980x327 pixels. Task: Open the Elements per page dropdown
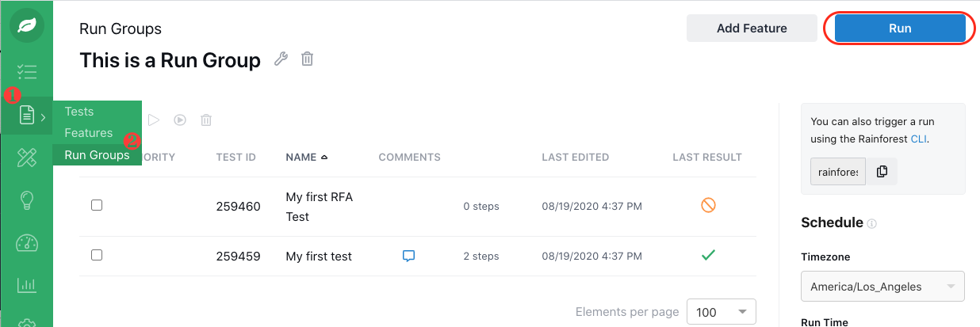pyautogui.click(x=721, y=312)
